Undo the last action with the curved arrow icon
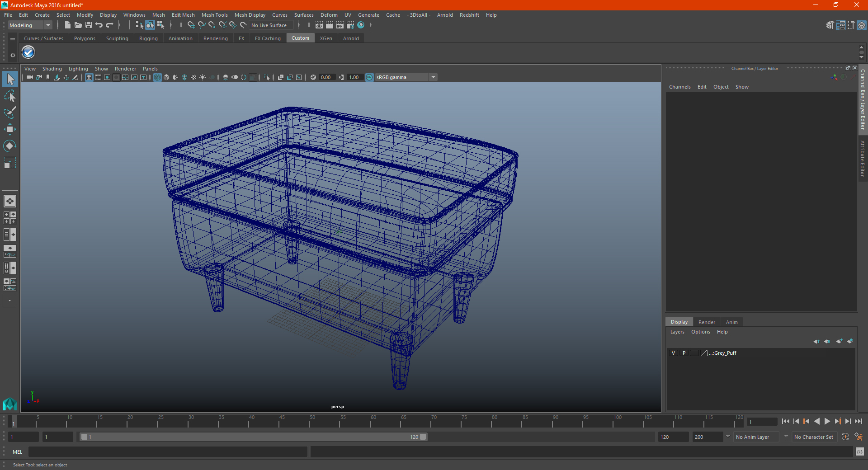The image size is (868, 470). (99, 25)
